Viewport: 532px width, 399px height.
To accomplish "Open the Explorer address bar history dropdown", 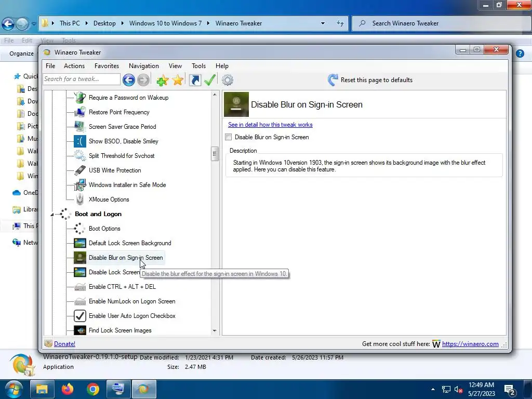I will pyautogui.click(x=323, y=23).
